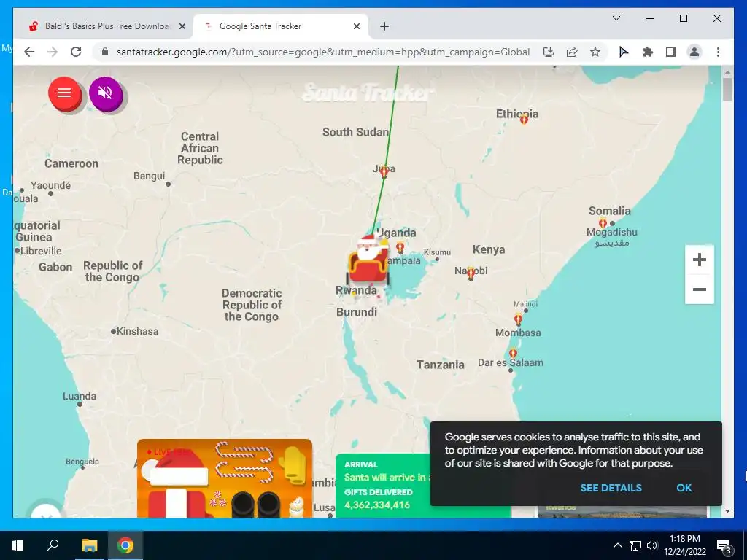This screenshot has width=747, height=560.
Task: Bookmark this page with star icon
Action: 595,52
